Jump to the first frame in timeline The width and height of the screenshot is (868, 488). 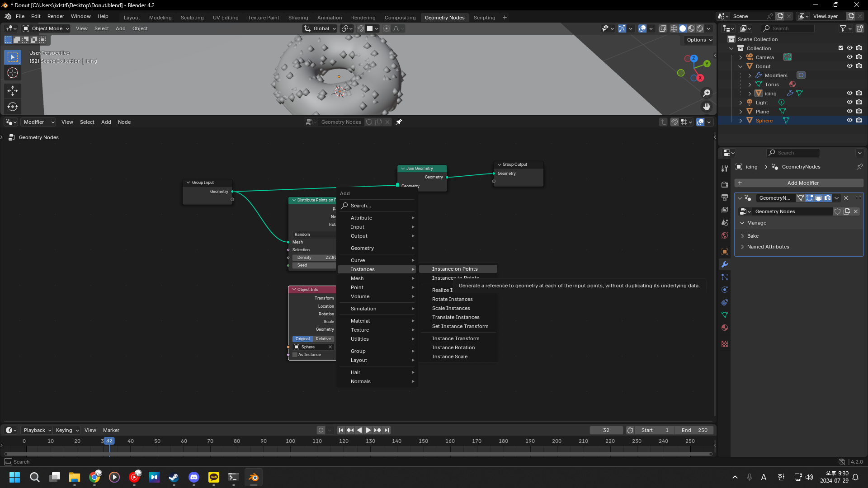341,430
